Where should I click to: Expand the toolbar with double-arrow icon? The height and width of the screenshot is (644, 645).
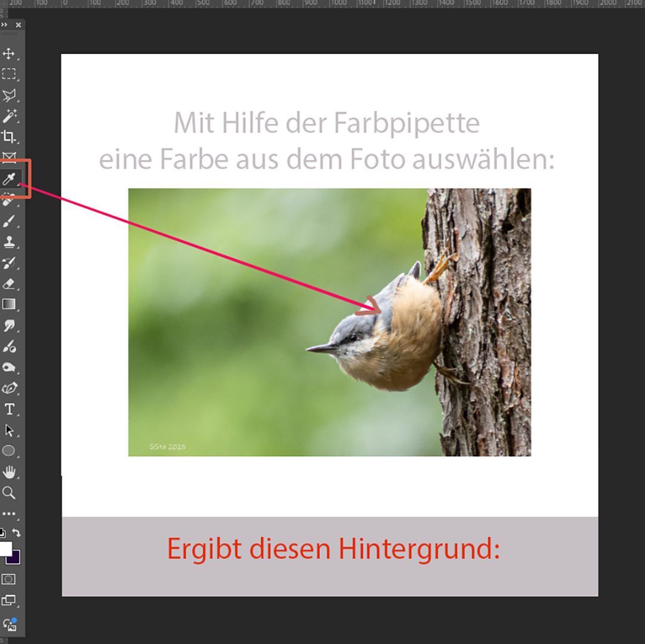point(4,25)
